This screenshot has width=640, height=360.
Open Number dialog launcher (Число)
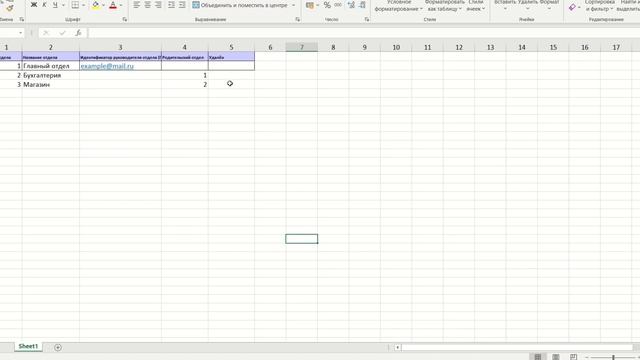click(x=367, y=19)
